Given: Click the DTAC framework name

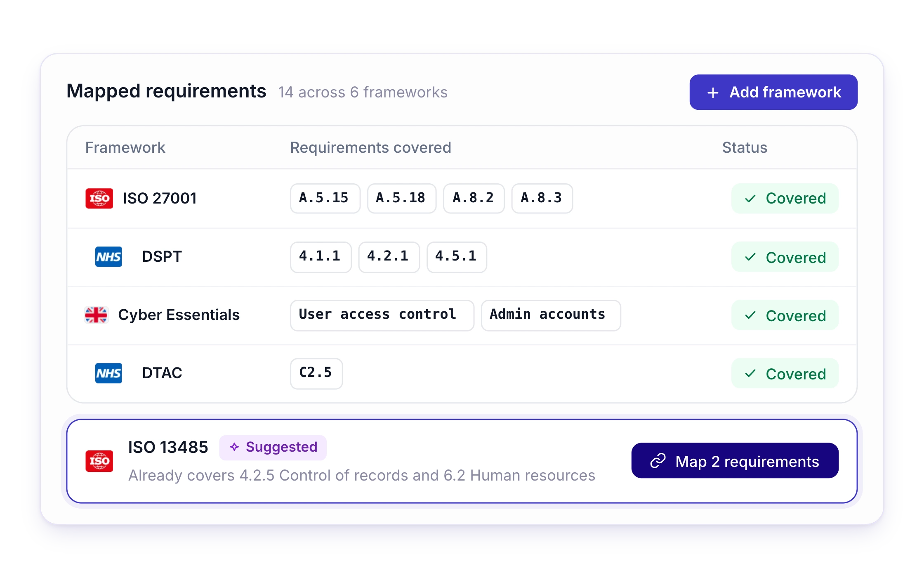Looking at the screenshot, I should tap(162, 373).
